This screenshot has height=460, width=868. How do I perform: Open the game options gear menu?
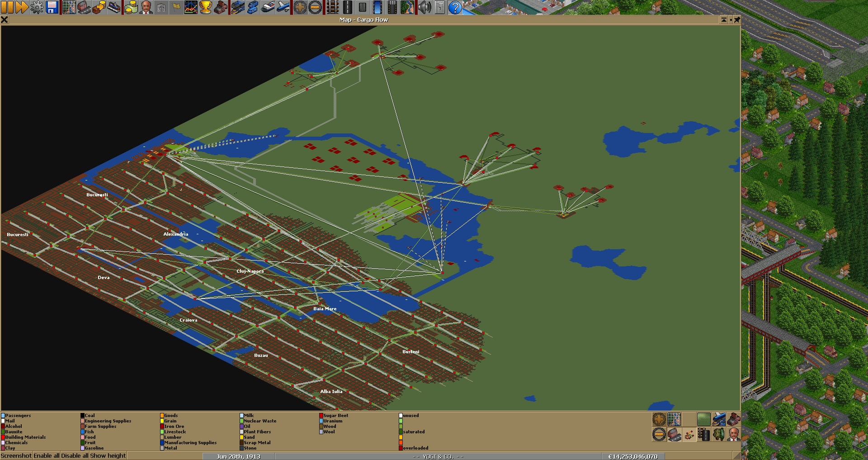tap(37, 7)
